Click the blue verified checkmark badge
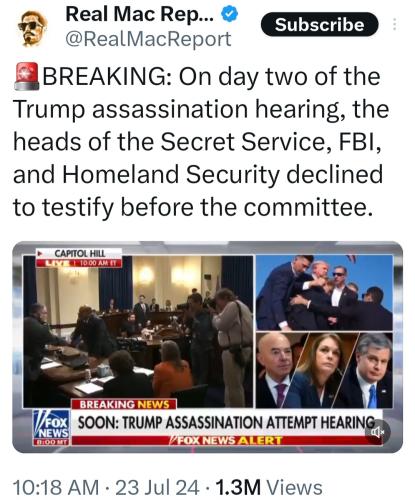415x500 pixels. tap(230, 14)
